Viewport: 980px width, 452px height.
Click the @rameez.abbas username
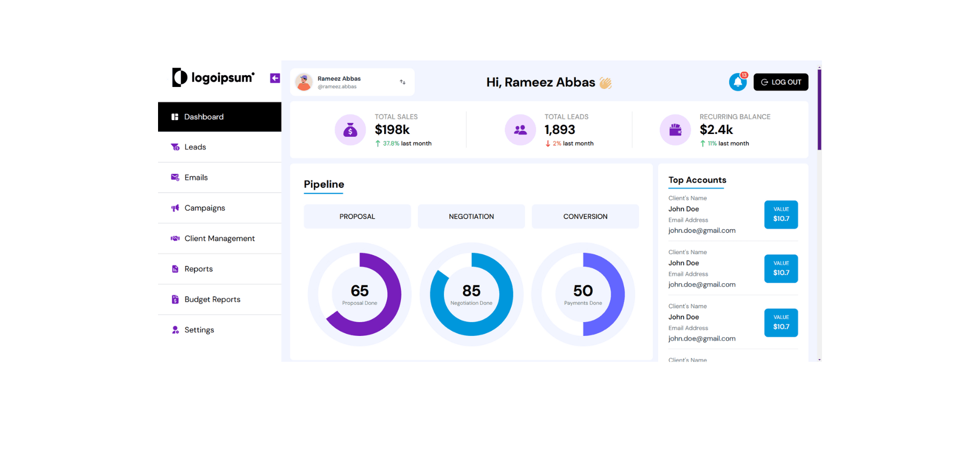point(337,87)
